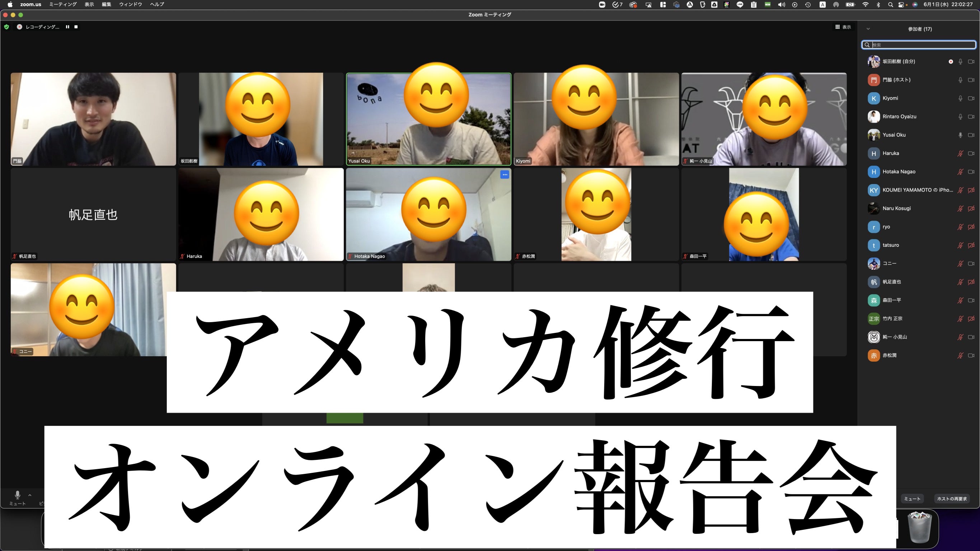980x551 pixels.
Task: Pause the recording with the pause icon
Action: [67, 27]
